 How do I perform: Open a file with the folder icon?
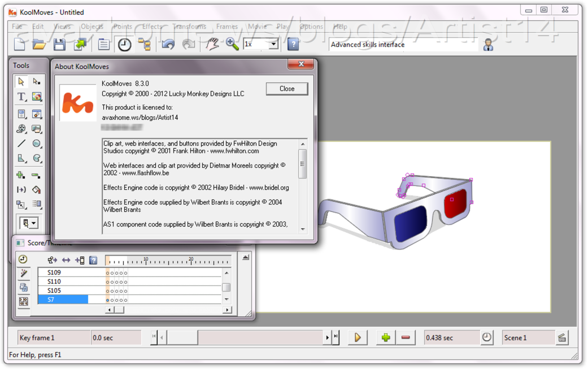39,44
